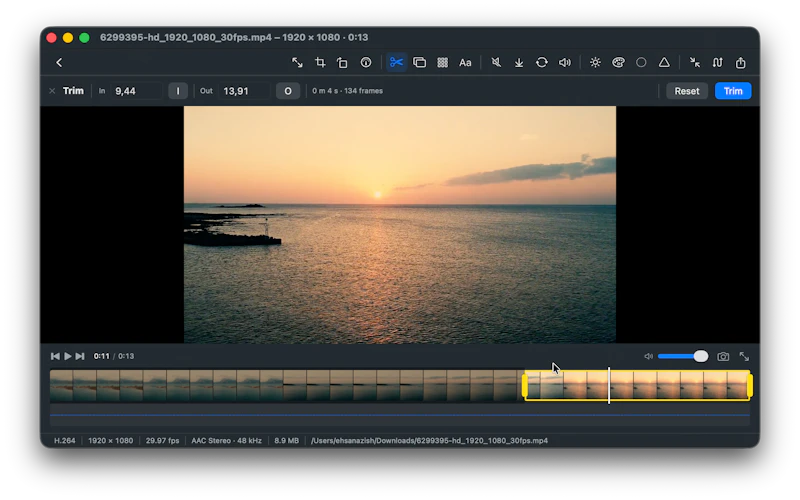800x500 pixels.
Task: Click the Rotate tool icon
Action: point(342,63)
